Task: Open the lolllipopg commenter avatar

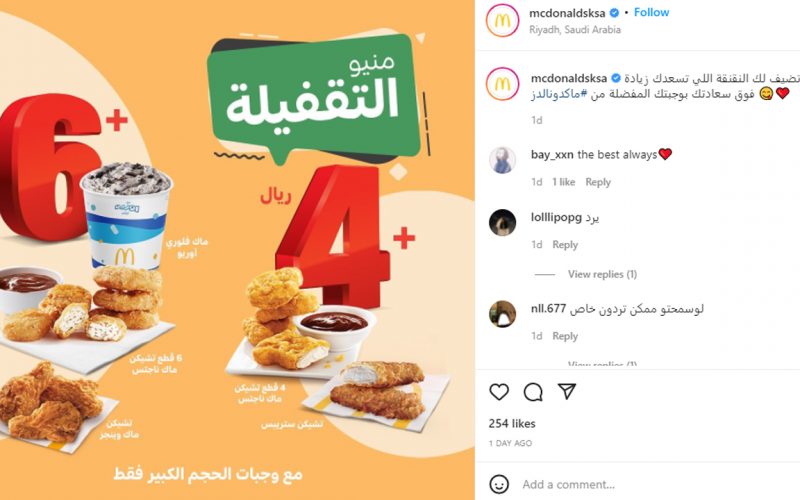Action: coord(502,222)
